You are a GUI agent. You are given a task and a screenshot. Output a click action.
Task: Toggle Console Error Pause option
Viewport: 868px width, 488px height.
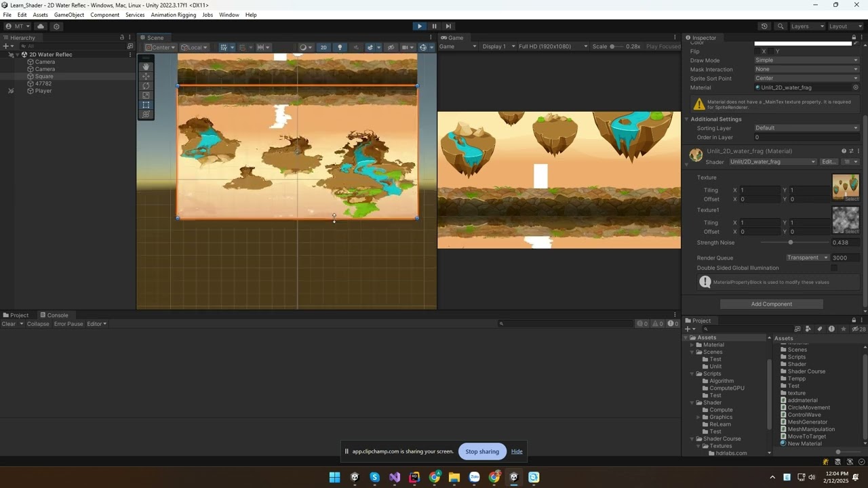click(68, 324)
